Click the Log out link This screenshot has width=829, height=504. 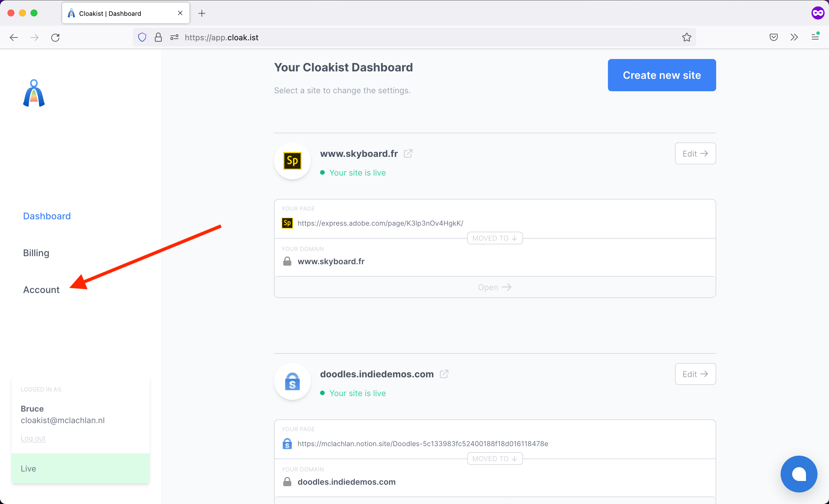click(x=33, y=438)
